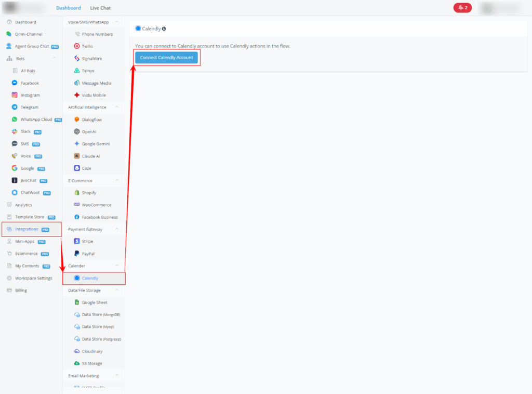Switch to the Live Chat tab
Screen dimensions: 532x394
tap(100, 8)
